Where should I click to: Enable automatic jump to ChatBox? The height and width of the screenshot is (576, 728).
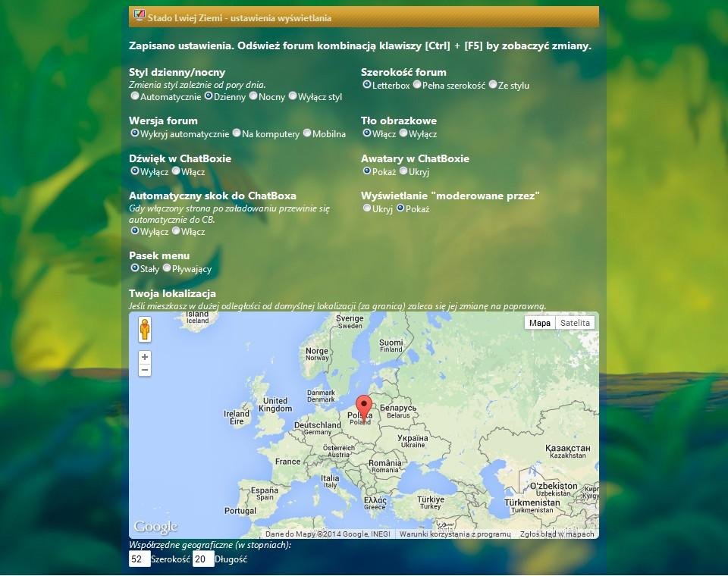(x=177, y=230)
